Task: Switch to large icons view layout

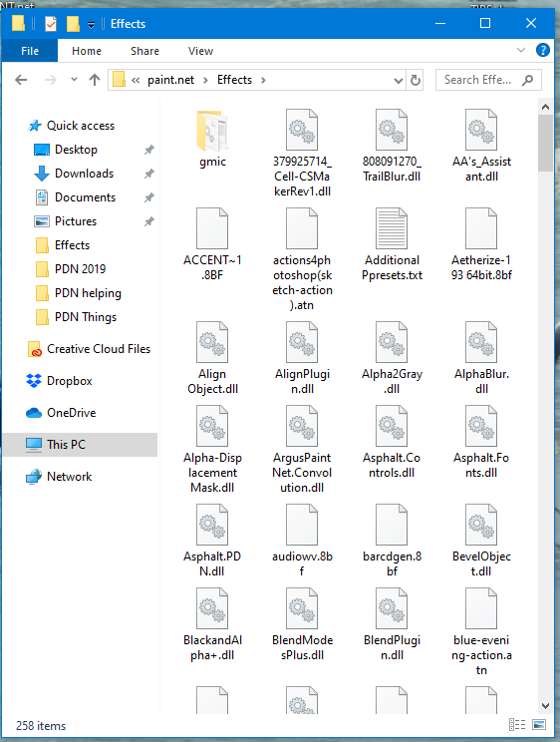Action: pos(539,724)
